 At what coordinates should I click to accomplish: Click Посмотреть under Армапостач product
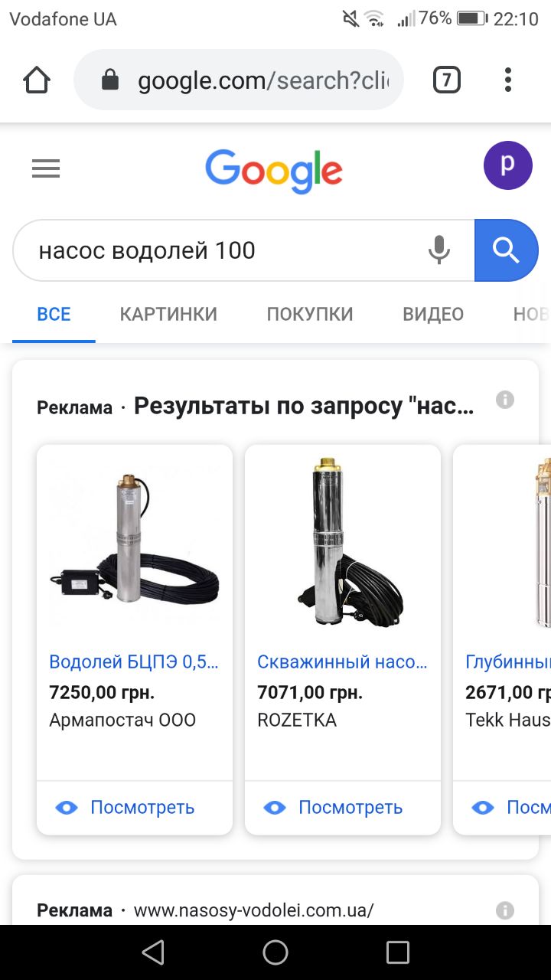(x=126, y=807)
